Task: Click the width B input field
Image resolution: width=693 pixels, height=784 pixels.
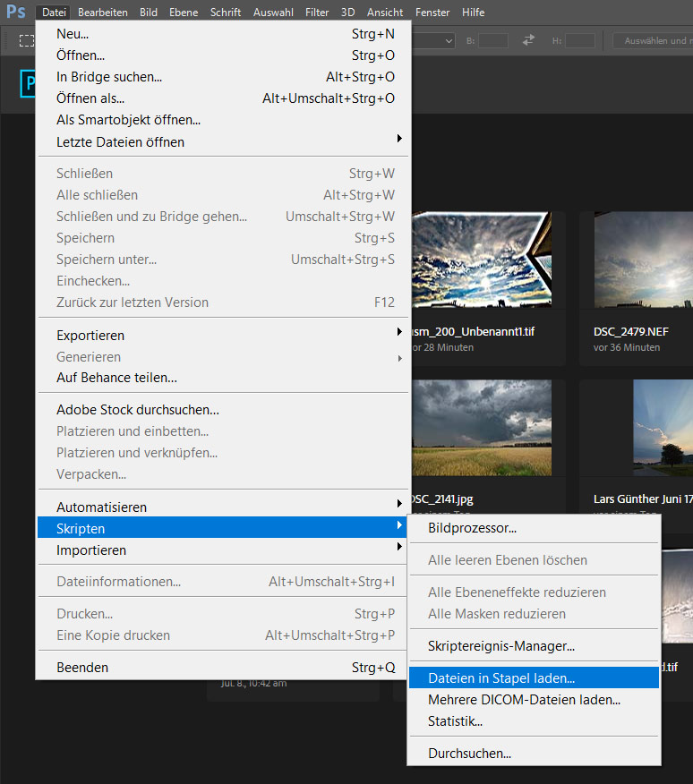Action: (492, 40)
